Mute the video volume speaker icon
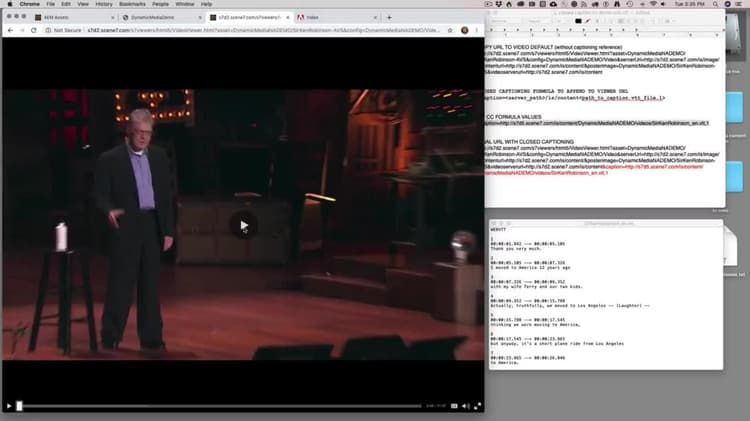This screenshot has height=421, width=750. (465, 406)
